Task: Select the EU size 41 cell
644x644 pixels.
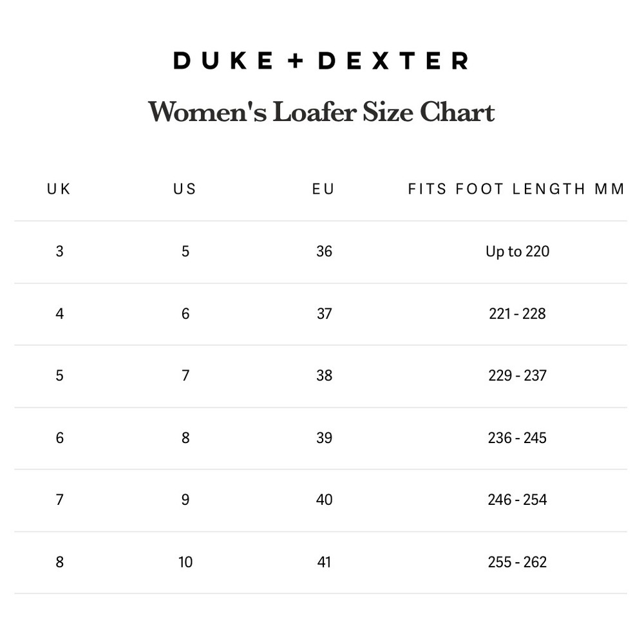Action: click(324, 562)
